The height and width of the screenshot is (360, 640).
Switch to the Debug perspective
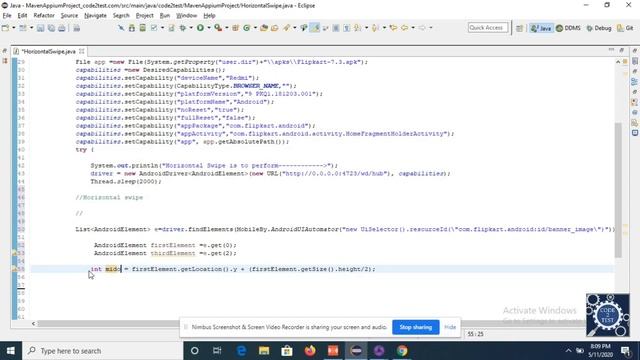point(599,28)
